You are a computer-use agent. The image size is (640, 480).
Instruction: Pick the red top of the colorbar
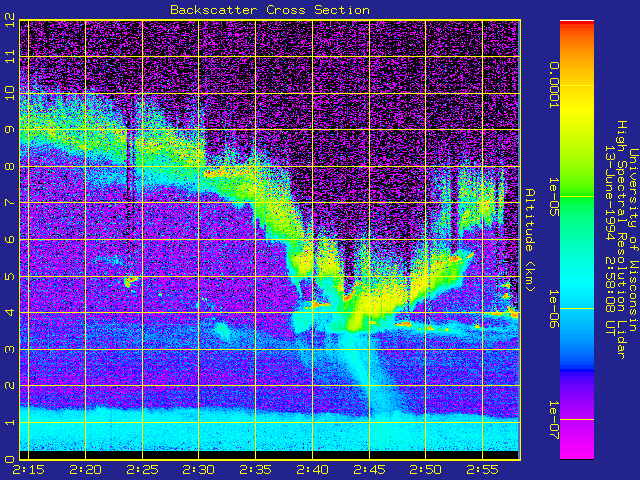pyautogui.click(x=577, y=25)
